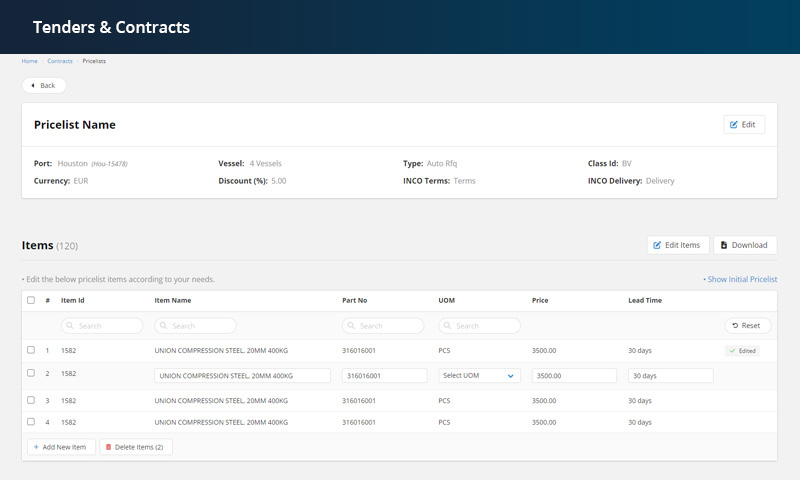This screenshot has width=800, height=480.
Task: Click the Download file button
Action: pyautogui.click(x=744, y=245)
